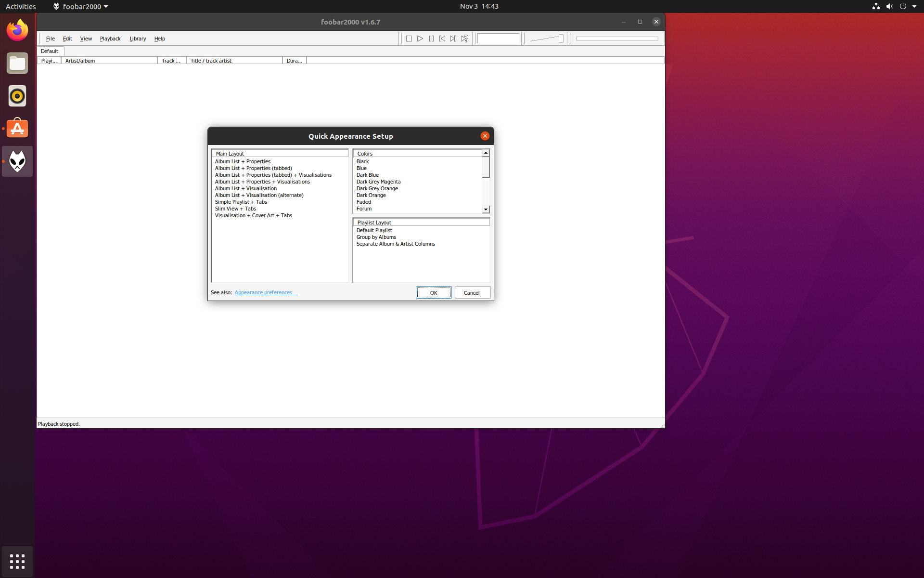Select Album List + Properties (tabbed) + Visualisations
Viewport: 924px width, 578px height.
click(x=273, y=175)
